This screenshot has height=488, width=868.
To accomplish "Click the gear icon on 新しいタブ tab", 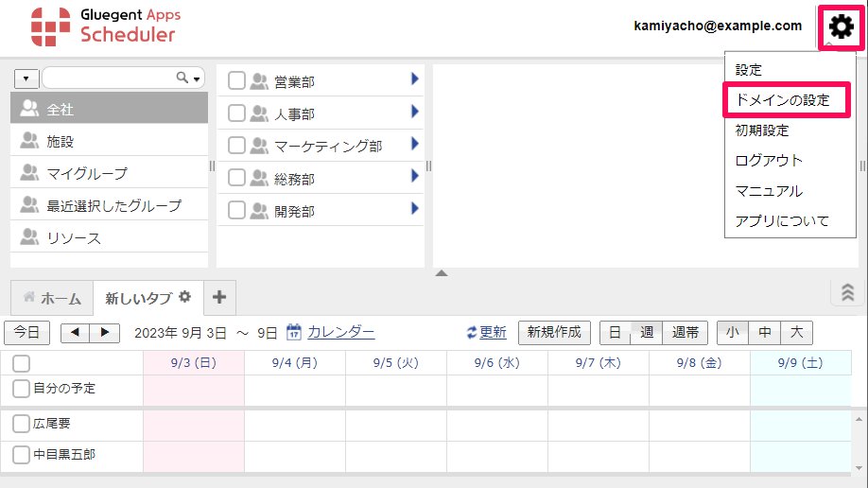I will point(185,297).
